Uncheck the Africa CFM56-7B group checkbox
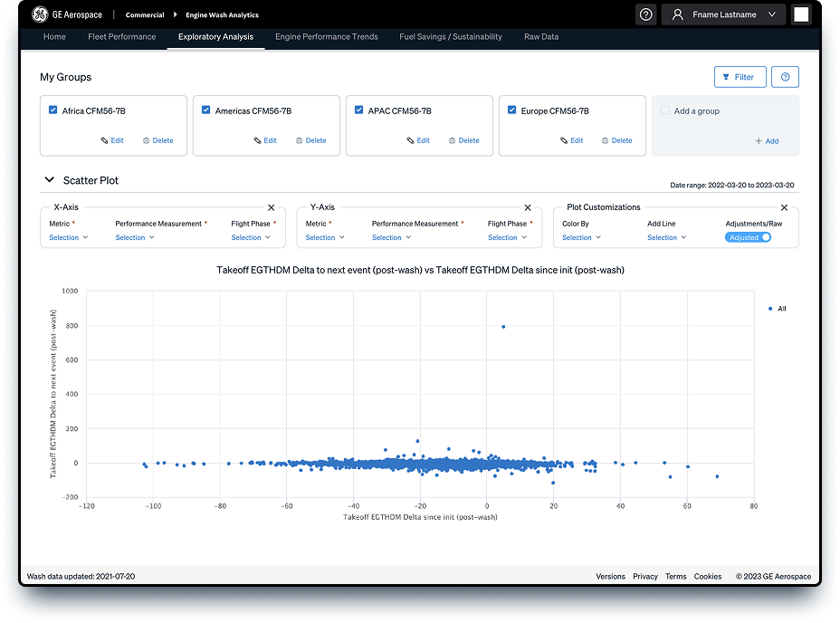 (53, 110)
